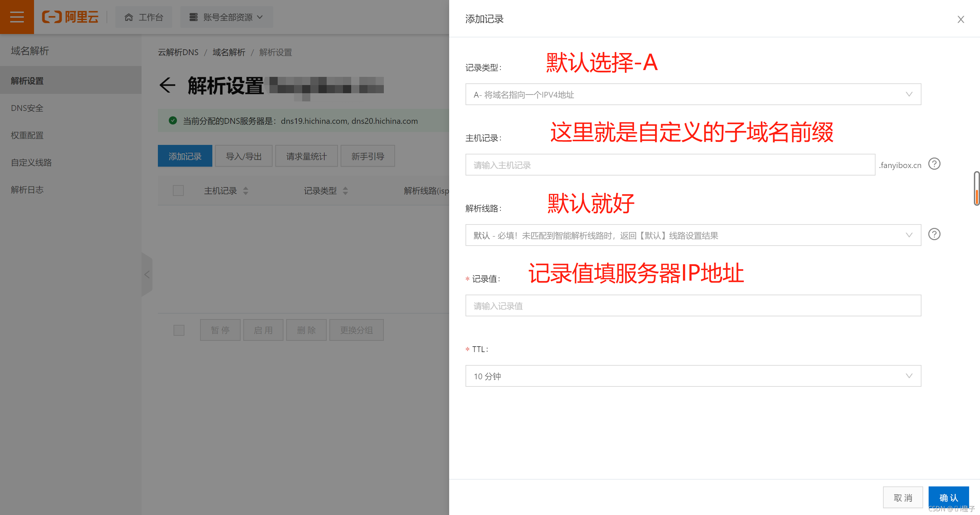This screenshot has width=980, height=515.
Task: Open 解析日志 in the sidebar
Action: (27, 190)
